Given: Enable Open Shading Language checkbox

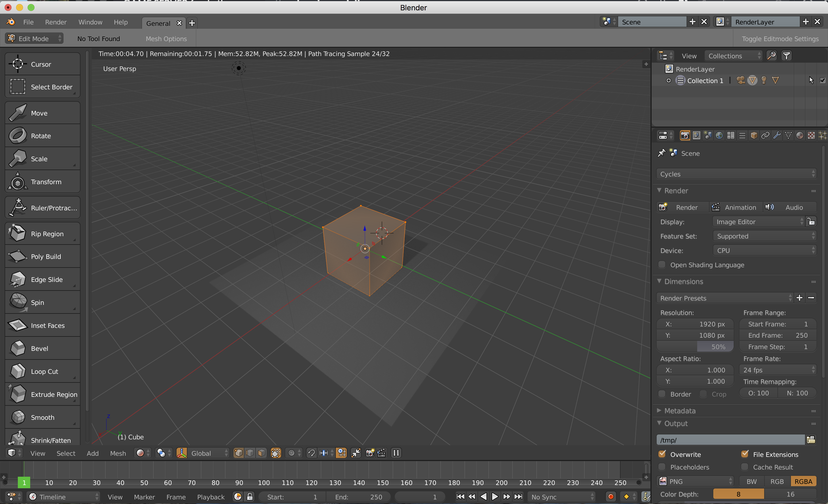Looking at the screenshot, I should coord(662,264).
